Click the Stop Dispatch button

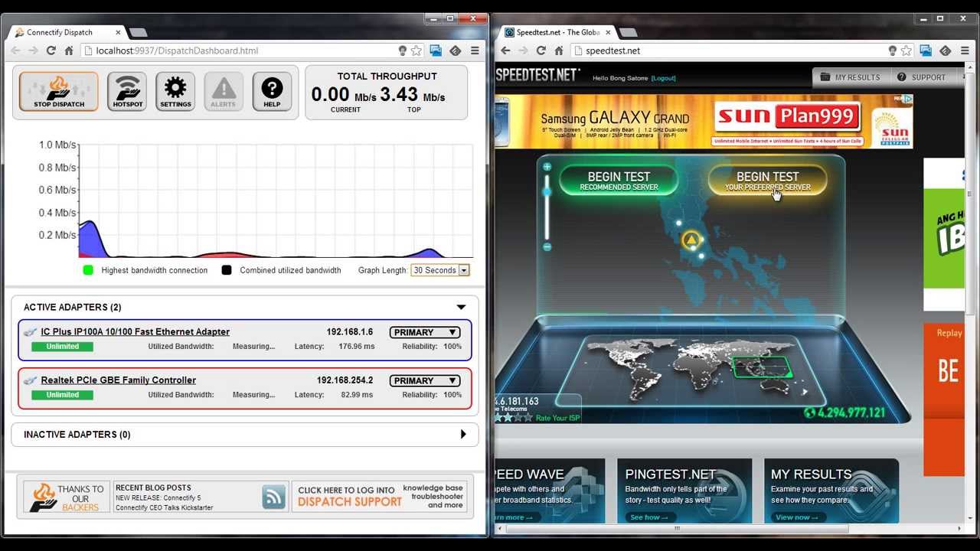pyautogui.click(x=59, y=92)
